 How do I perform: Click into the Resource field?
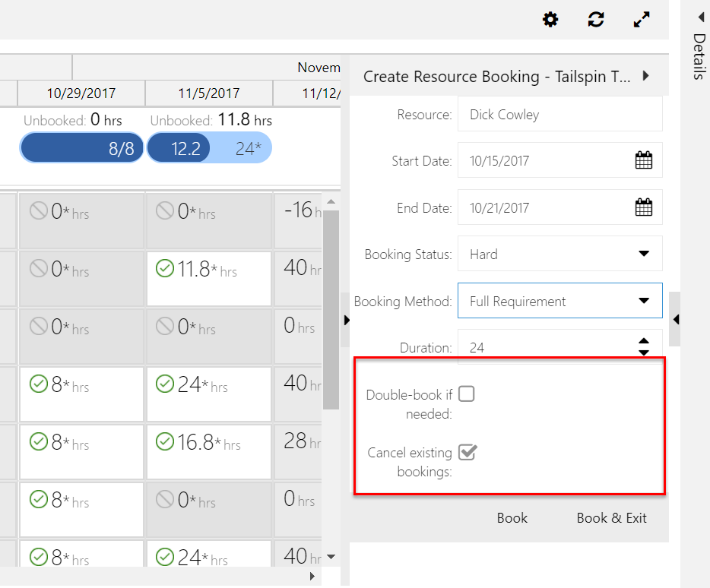[x=559, y=114]
